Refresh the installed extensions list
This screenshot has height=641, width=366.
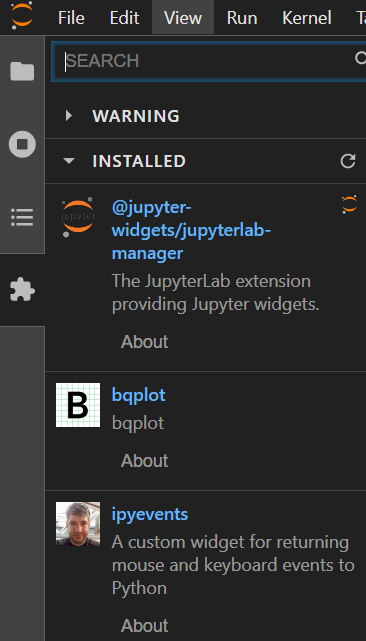pos(348,161)
